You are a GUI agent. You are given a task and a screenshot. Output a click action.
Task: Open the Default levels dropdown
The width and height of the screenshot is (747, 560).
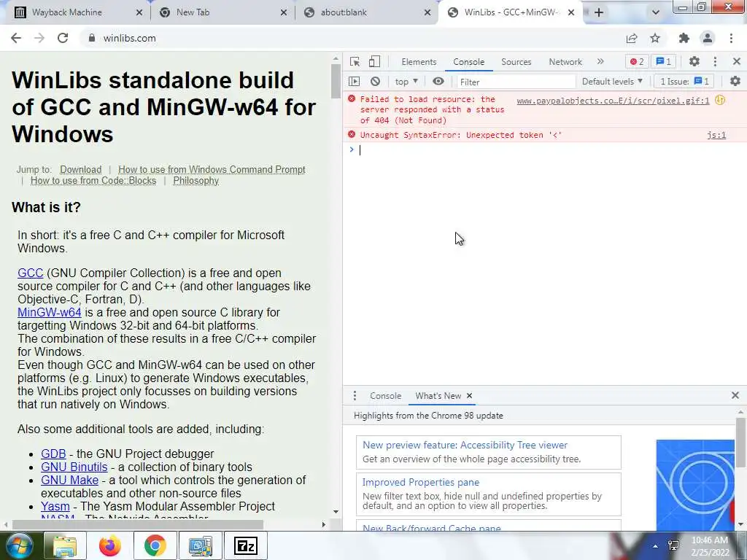[x=612, y=82]
